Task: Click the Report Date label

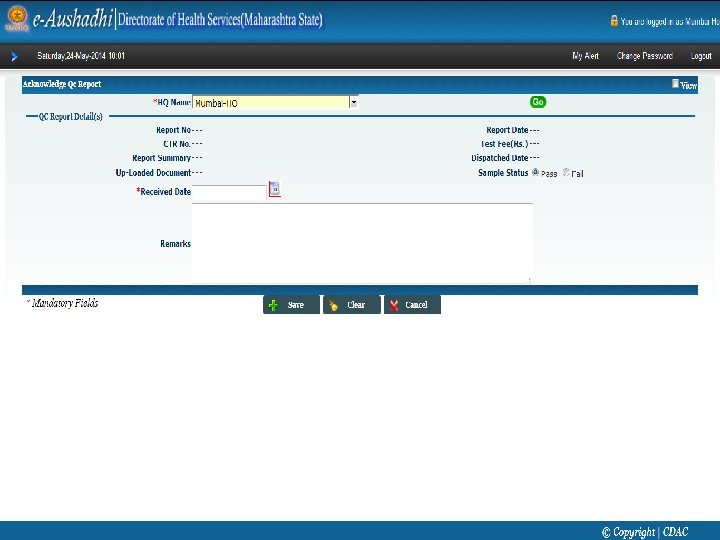Action: pyautogui.click(x=507, y=130)
